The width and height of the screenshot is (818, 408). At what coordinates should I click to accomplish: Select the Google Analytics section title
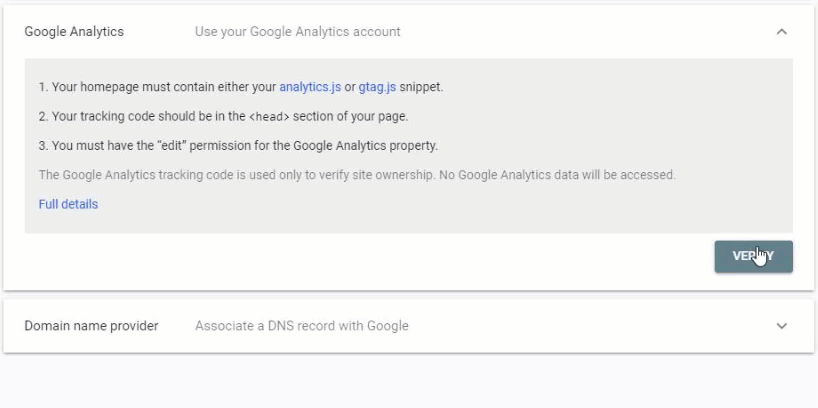point(74,32)
